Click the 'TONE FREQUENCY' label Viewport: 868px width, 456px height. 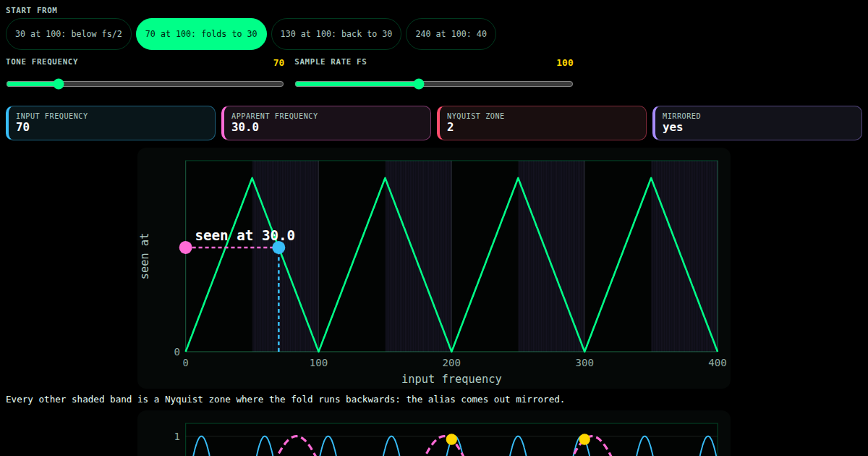point(42,62)
